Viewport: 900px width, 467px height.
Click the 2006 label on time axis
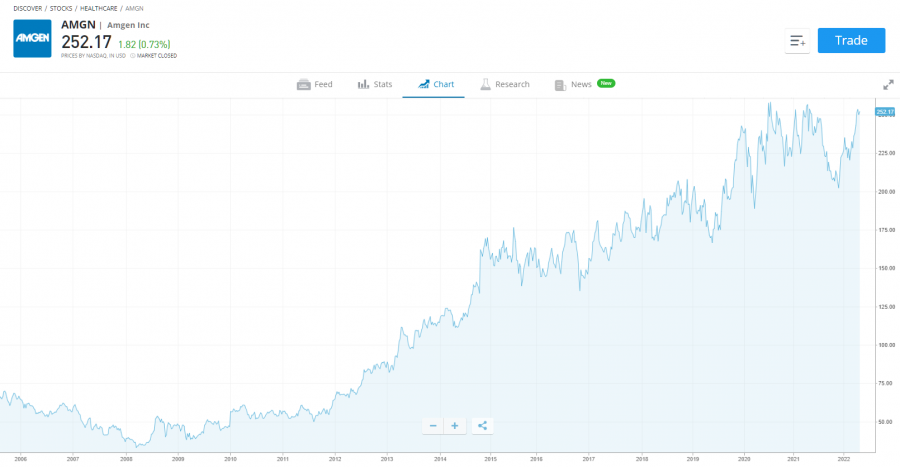pyautogui.click(x=20, y=459)
